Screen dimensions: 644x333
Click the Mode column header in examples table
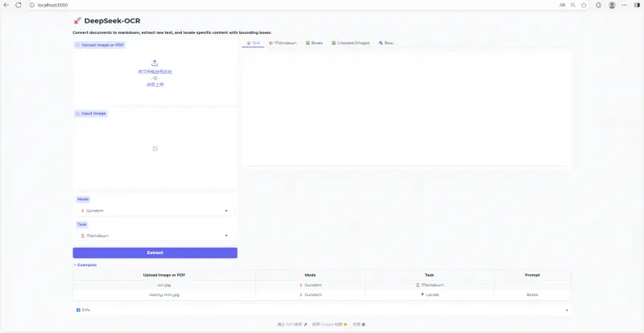click(311, 275)
